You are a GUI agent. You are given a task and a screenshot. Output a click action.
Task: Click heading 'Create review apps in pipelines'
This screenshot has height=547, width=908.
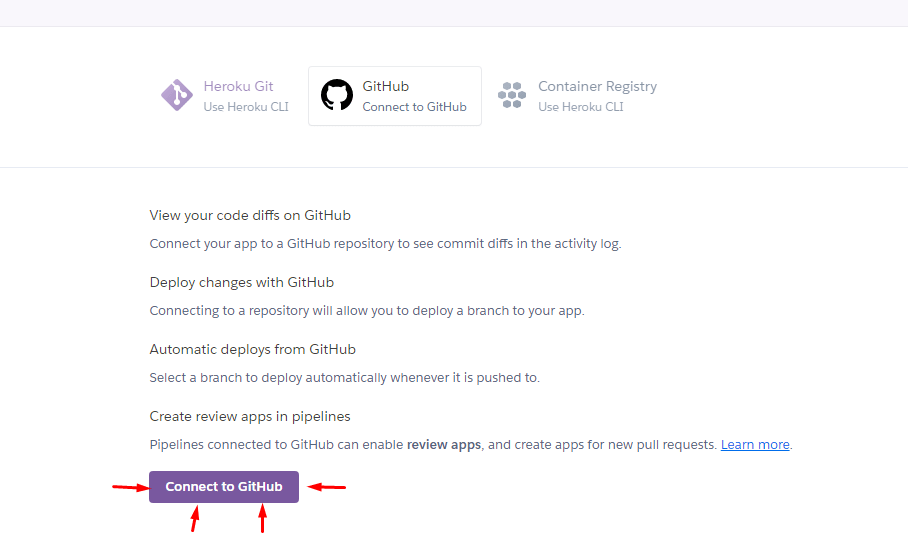(250, 417)
